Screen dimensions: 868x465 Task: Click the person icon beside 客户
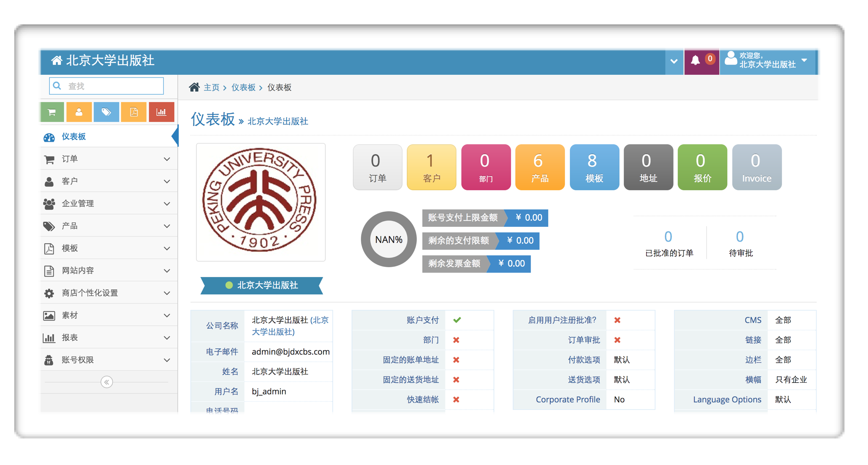coord(49,181)
